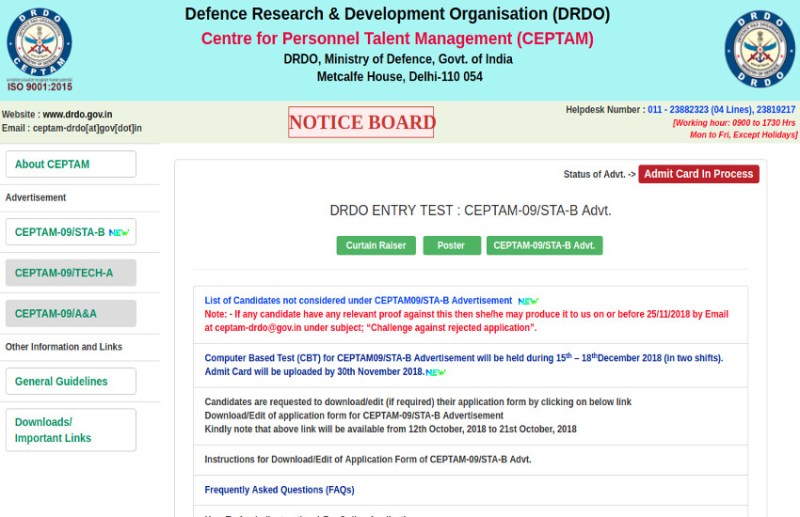The image size is (800, 517).
Task: Open the About CEPTAM sidebar item
Action: click(x=70, y=164)
